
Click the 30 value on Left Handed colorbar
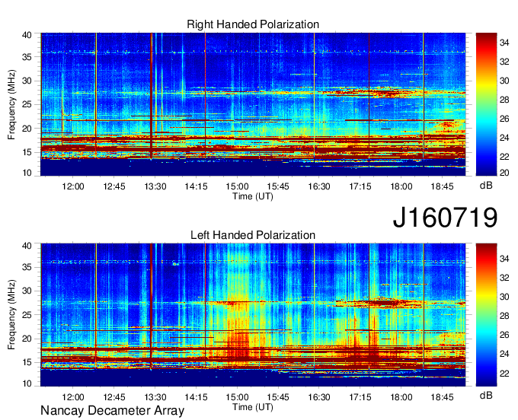504,297
